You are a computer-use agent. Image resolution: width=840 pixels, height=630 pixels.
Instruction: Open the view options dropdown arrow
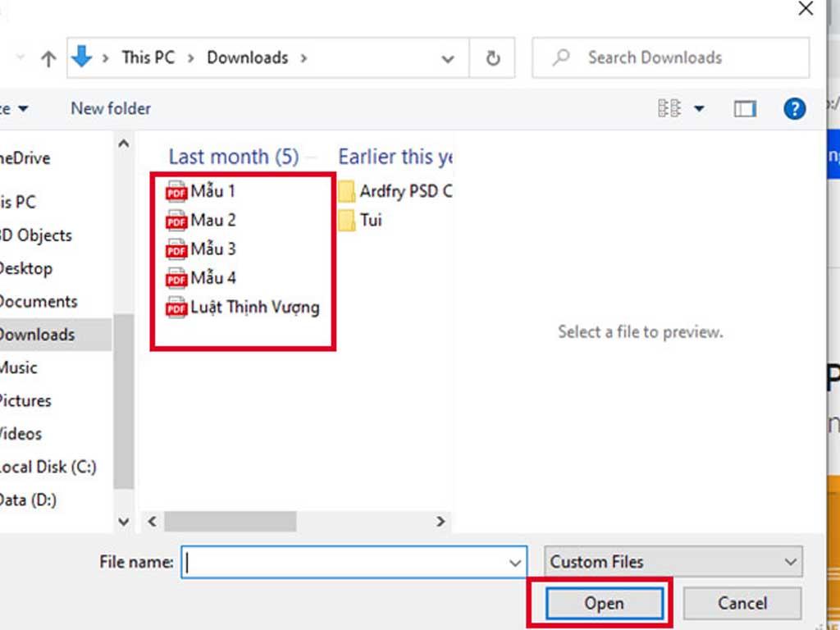point(698,108)
